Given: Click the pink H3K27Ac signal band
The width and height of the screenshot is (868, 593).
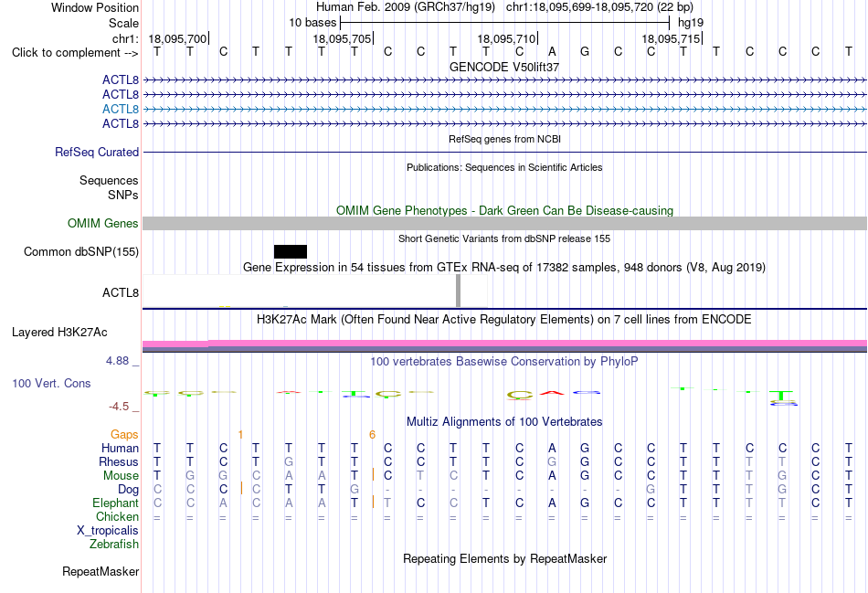Looking at the screenshot, I should 504,344.
